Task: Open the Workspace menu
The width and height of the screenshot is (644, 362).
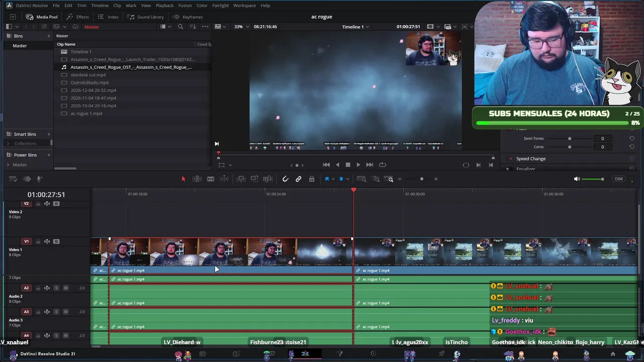Action: [x=245, y=6]
